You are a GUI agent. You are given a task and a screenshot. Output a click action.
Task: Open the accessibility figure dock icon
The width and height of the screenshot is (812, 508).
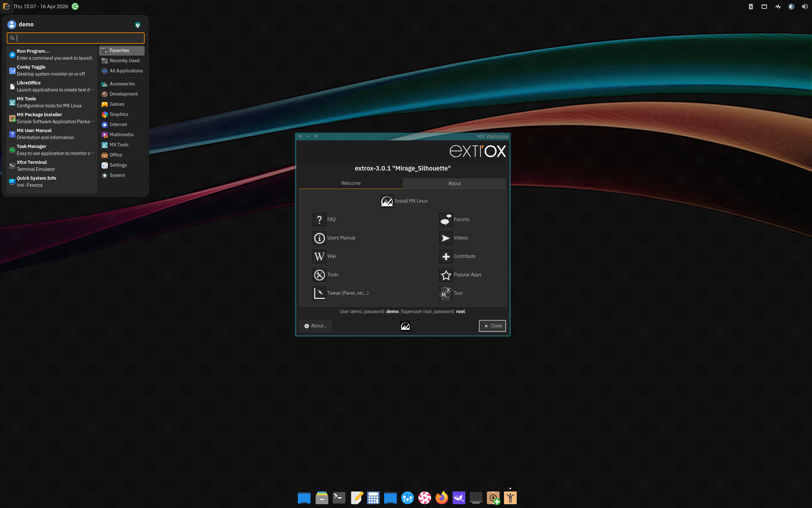tap(510, 498)
